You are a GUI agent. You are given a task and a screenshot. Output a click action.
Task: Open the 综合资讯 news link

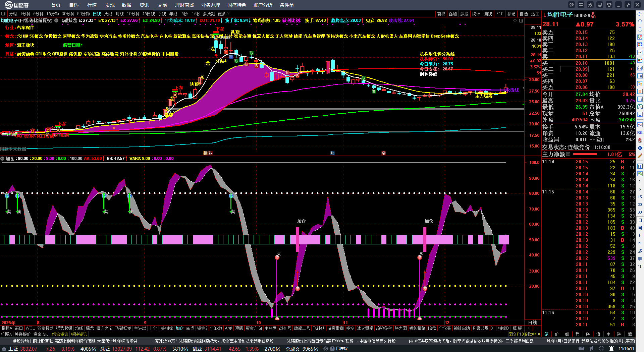[60, 334]
